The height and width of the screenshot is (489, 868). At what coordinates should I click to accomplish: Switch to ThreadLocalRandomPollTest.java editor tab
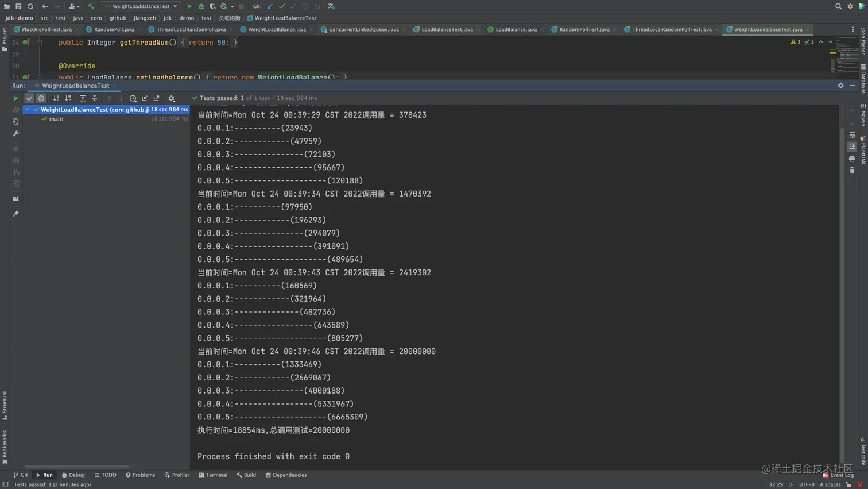672,29
